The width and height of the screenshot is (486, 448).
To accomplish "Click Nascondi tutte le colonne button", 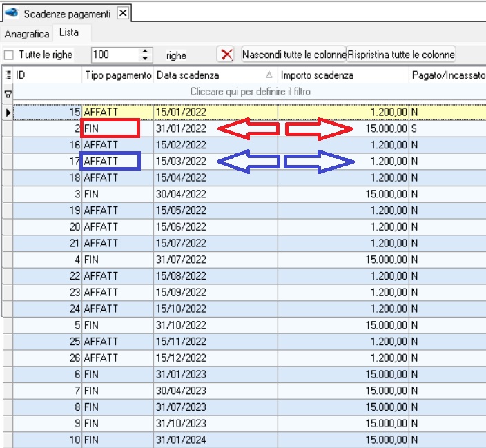I will (x=294, y=55).
